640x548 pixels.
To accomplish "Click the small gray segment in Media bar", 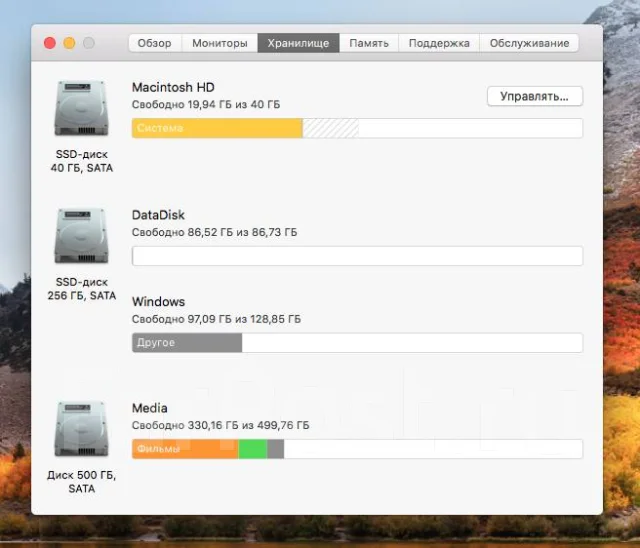I will point(276,449).
